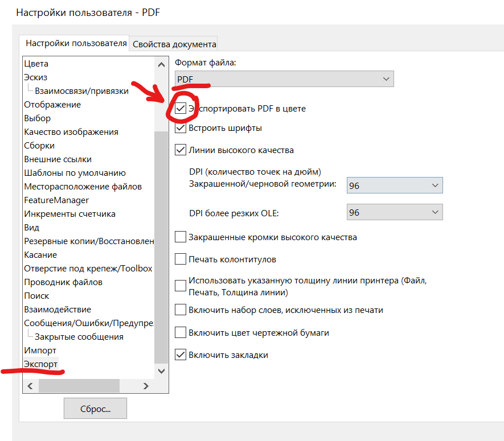Select 'Импорт' in the category list
This screenshot has height=441, width=504.
(40, 351)
